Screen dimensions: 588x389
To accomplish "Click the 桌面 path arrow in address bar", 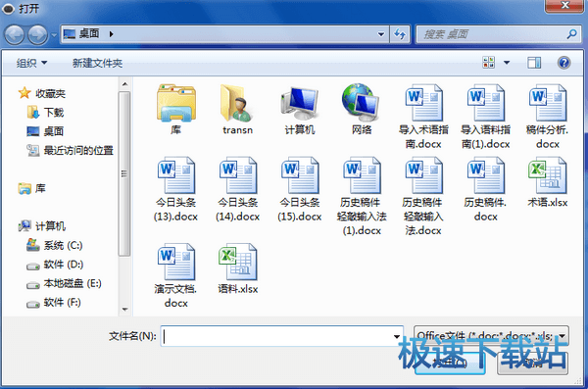I will tap(111, 34).
